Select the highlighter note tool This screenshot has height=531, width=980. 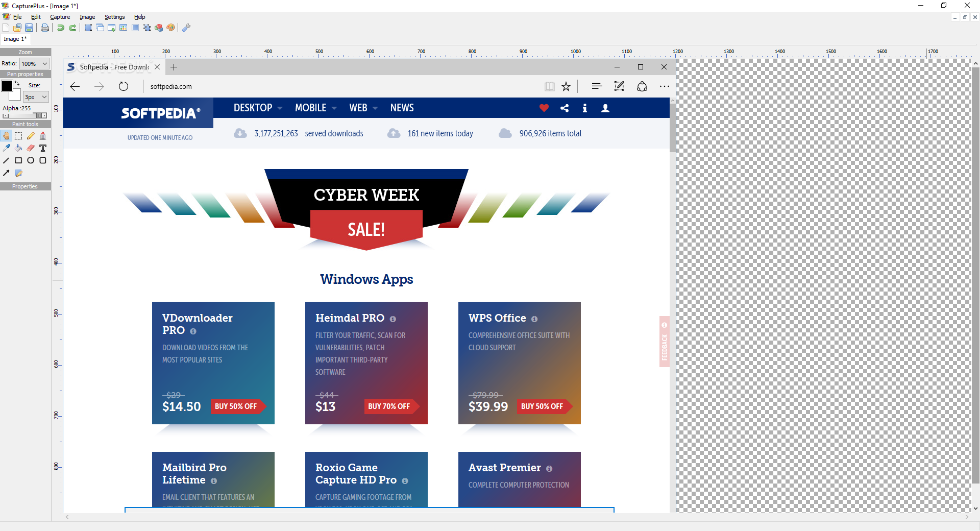[x=18, y=173]
